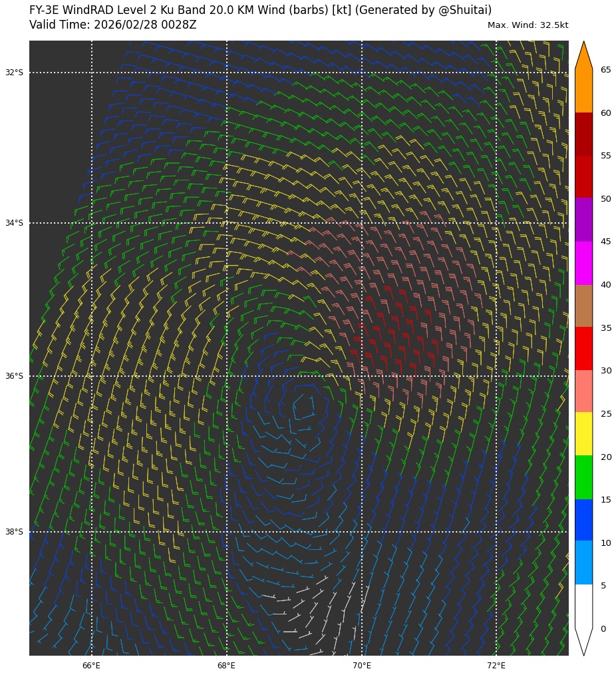Select the 66°E longitude axis label
Viewport: 616px width, 675px height.
(x=92, y=666)
